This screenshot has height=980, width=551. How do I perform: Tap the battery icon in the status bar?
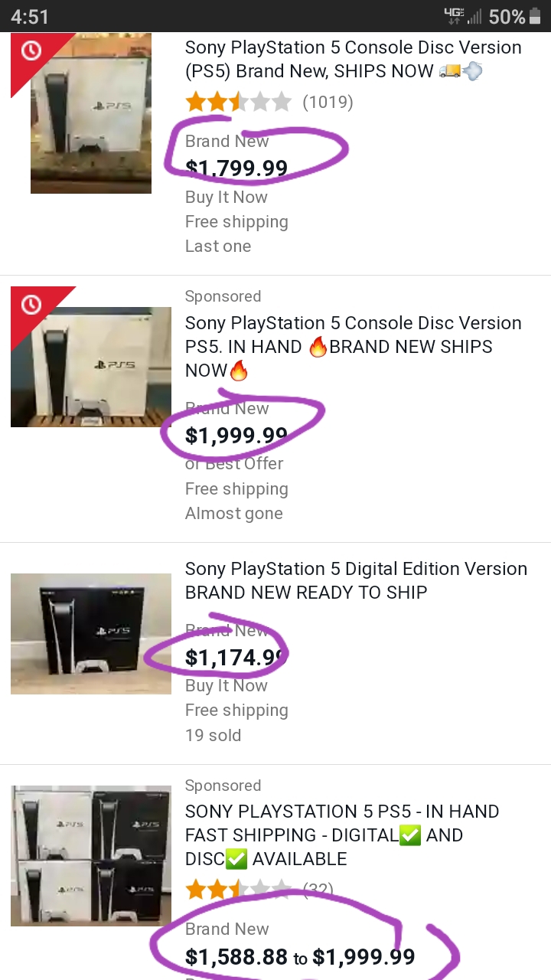(x=535, y=16)
